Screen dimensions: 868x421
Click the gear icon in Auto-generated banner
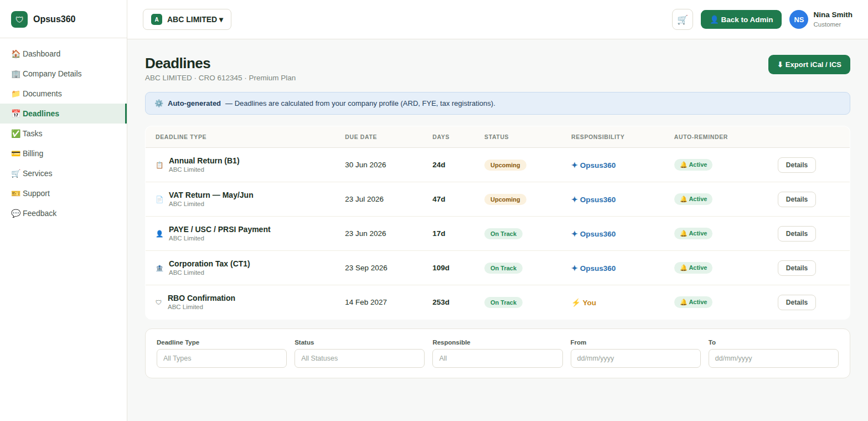click(x=159, y=103)
